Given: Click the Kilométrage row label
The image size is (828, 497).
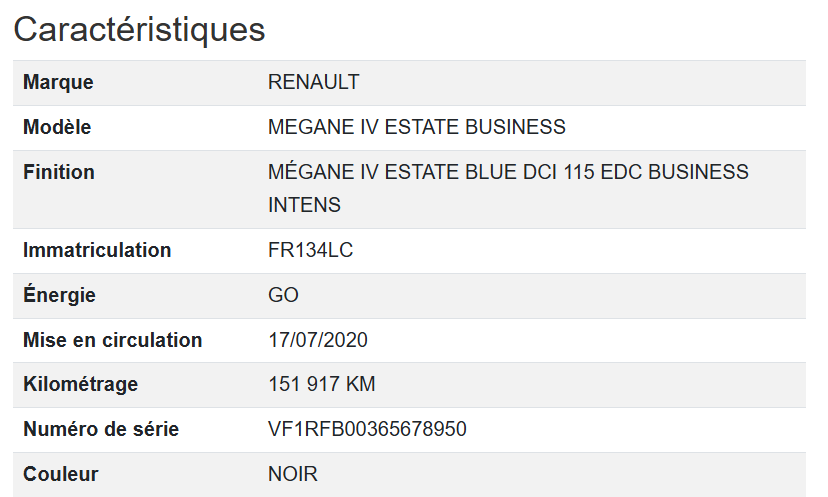Looking at the screenshot, I should point(80,384).
